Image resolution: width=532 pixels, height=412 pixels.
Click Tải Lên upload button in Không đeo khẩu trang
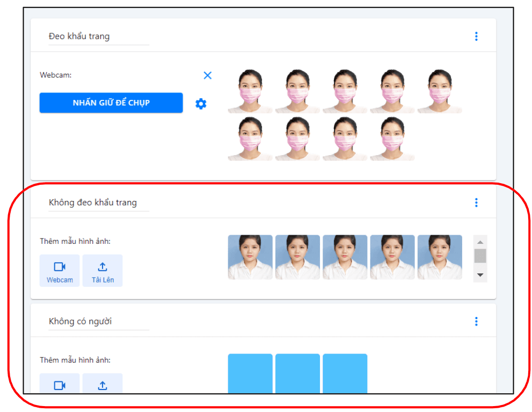(103, 271)
